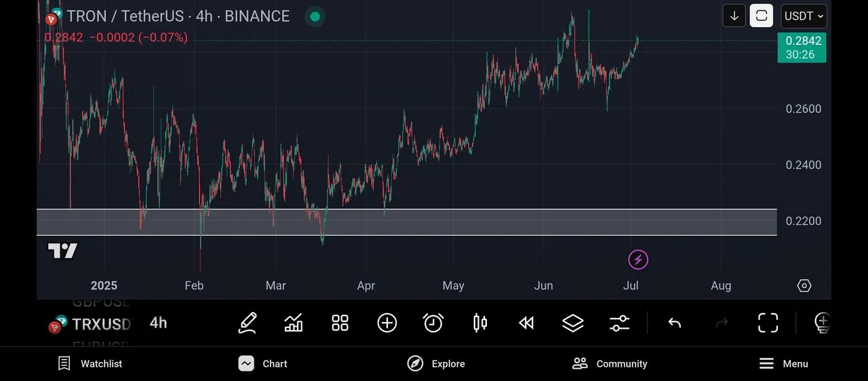Image resolution: width=868 pixels, height=381 pixels.
Task: Open the Menu tab
Action: 783,363
